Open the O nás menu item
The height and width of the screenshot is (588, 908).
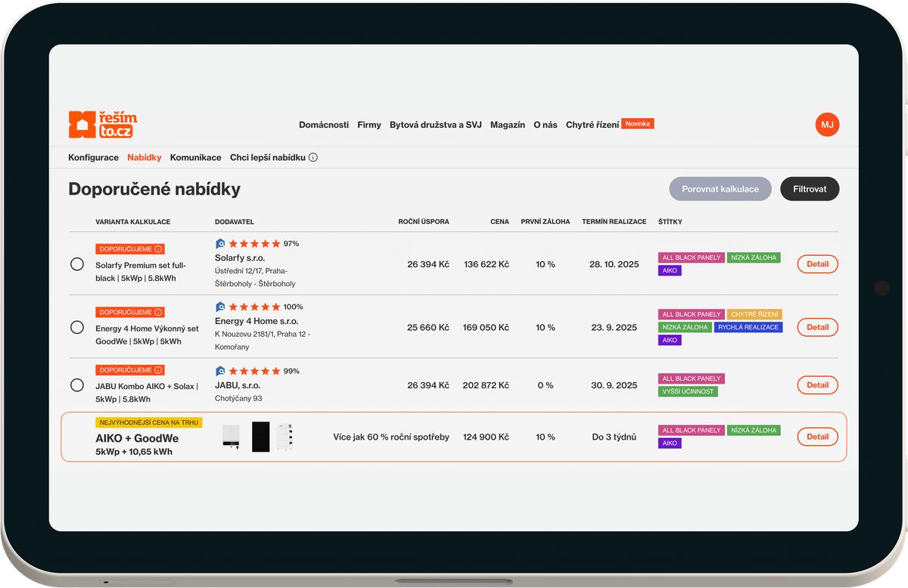click(546, 125)
